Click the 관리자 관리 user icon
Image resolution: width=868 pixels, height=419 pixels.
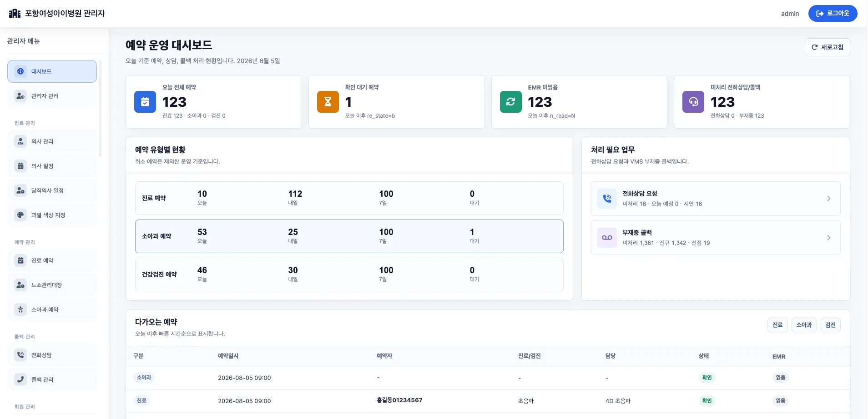[20, 96]
